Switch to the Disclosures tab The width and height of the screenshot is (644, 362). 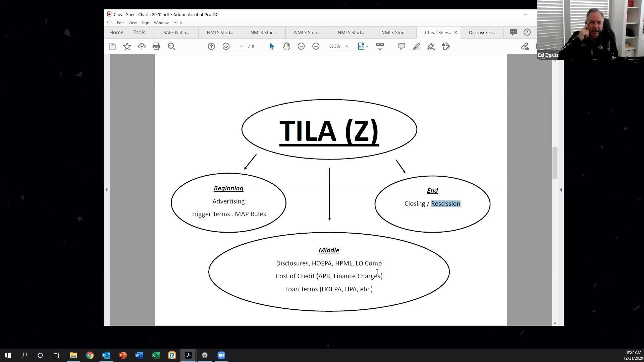coord(482,33)
